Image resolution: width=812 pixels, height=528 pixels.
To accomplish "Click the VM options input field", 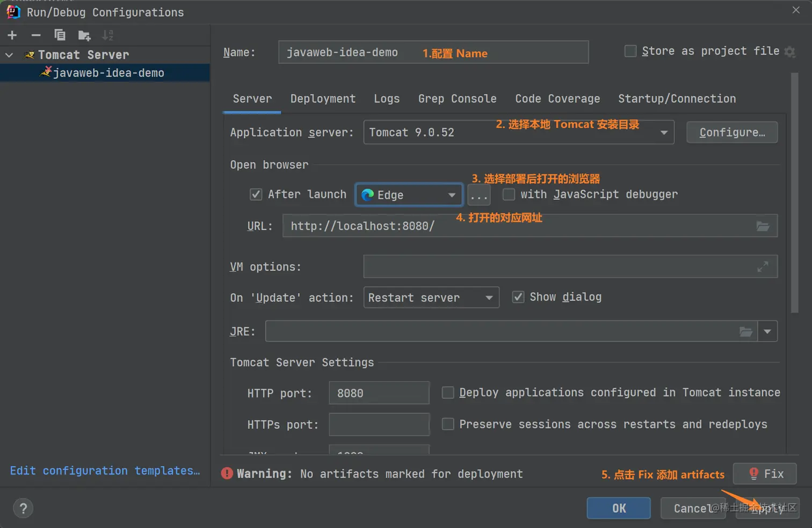I will click(x=570, y=266).
